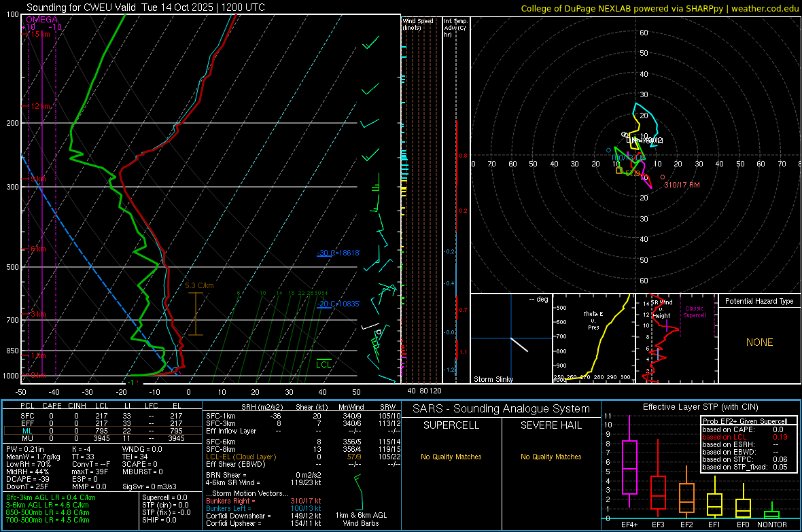The image size is (802, 532).
Task: Select the SFC parcel row
Action: tap(102, 416)
